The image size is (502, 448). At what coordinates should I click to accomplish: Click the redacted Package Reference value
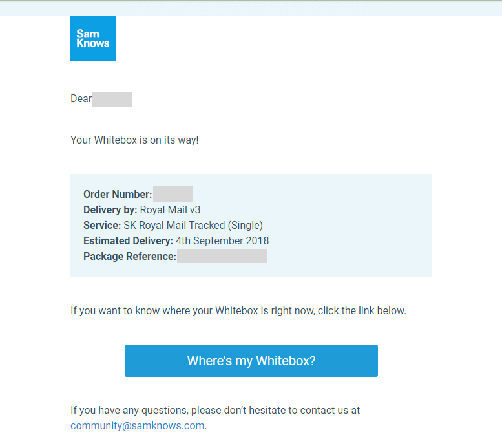[222, 256]
